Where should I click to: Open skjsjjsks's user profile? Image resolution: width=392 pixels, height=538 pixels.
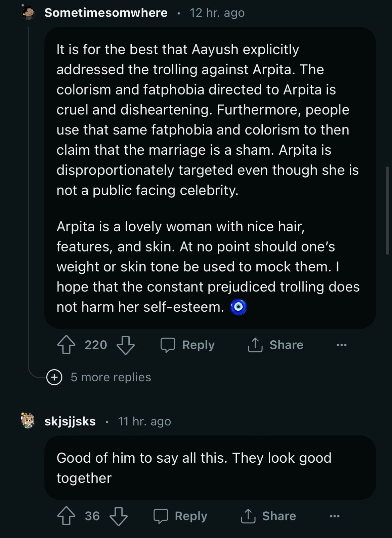tap(70, 421)
